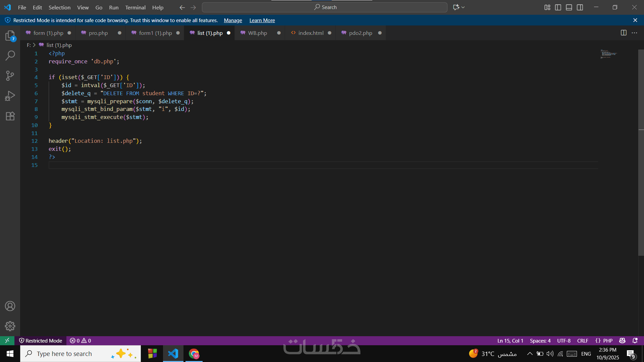The height and width of the screenshot is (362, 644).
Task: Click notifications bell in status bar
Action: [635, 341]
